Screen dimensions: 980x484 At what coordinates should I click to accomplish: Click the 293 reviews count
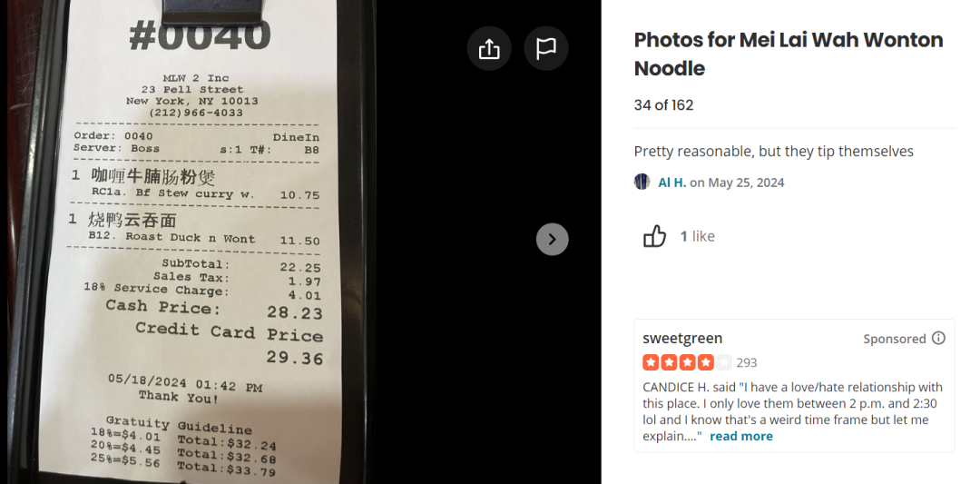[x=746, y=362]
